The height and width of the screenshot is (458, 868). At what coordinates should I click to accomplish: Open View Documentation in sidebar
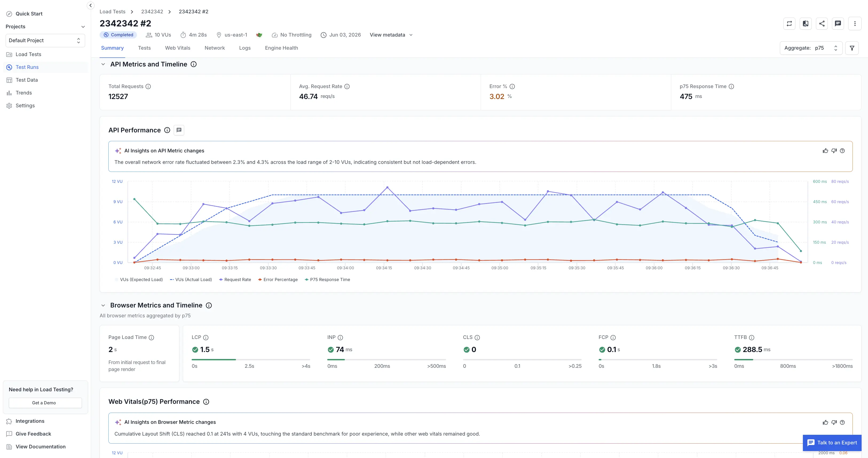(45, 447)
